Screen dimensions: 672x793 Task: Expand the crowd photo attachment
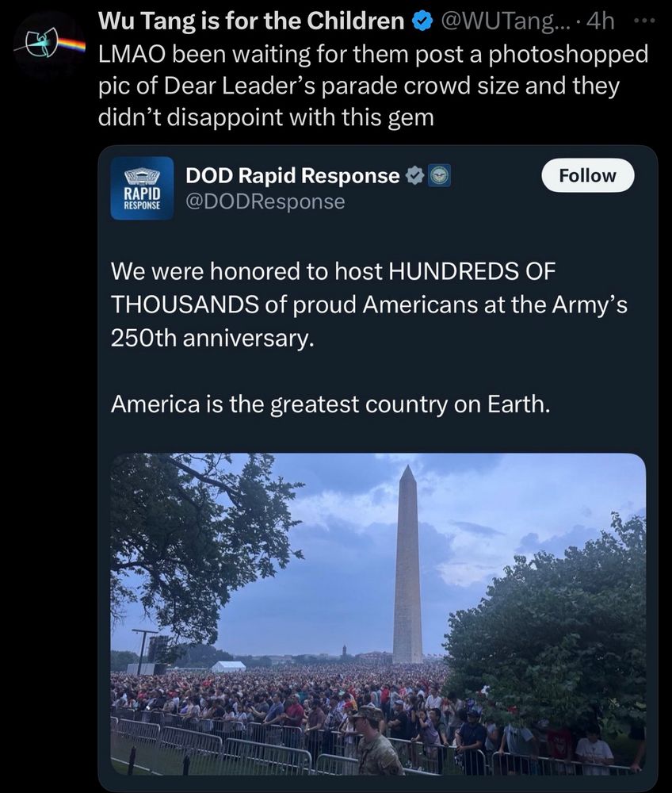point(378,614)
